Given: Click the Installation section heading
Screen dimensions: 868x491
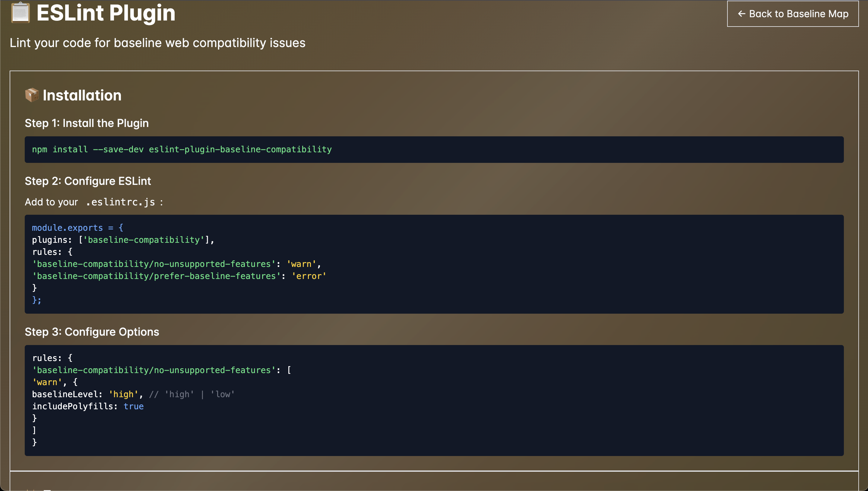Looking at the screenshot, I should click(x=82, y=95).
